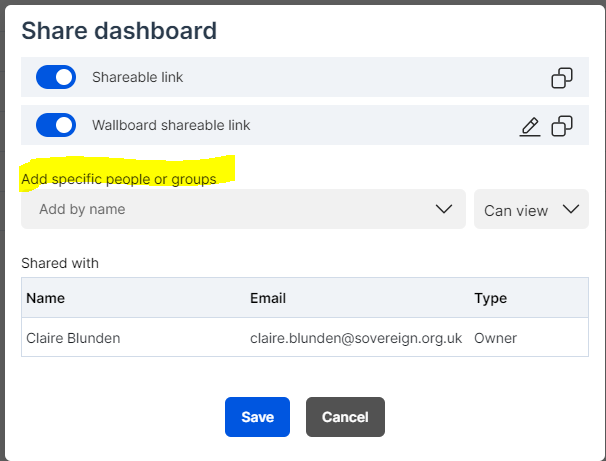This screenshot has height=461, width=606.
Task: Select the Claire Blunden name cell
Action: click(73, 338)
